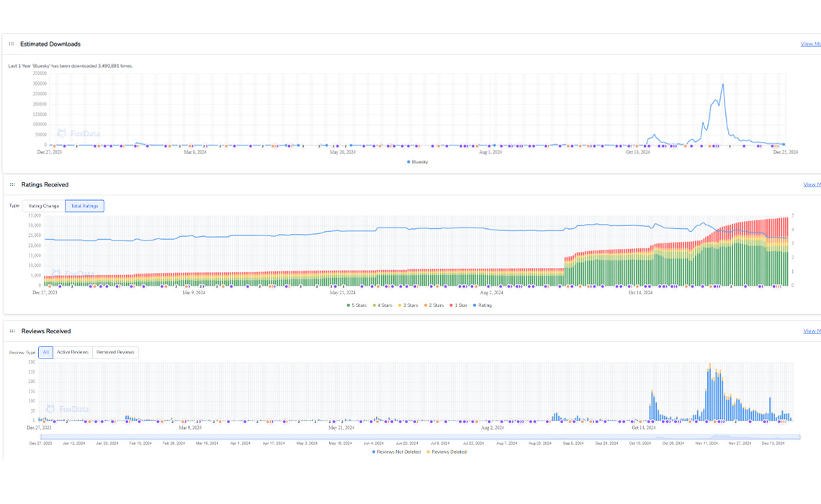Toggle the 4 Stars legend series

(382, 306)
